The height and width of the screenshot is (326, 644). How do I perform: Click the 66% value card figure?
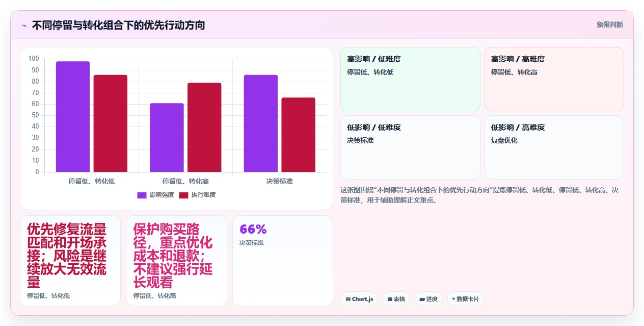click(253, 230)
